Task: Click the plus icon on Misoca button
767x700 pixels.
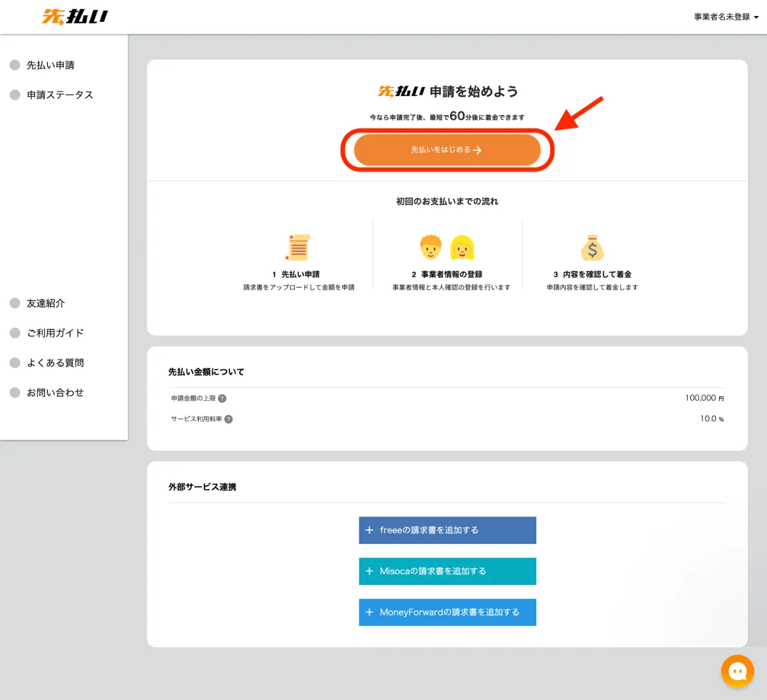Action: pos(369,571)
